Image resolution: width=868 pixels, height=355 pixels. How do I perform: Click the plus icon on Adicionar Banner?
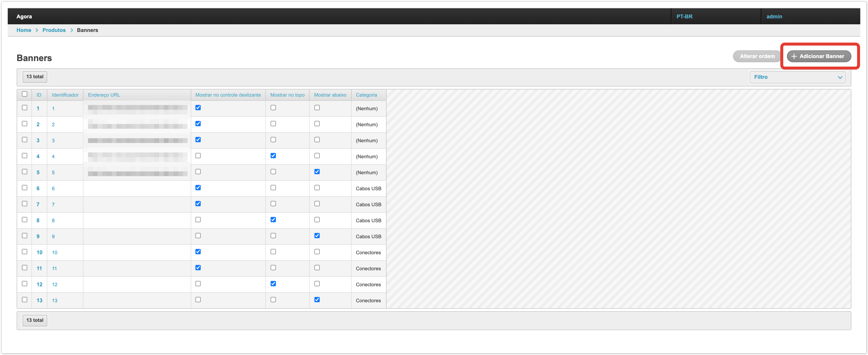point(794,56)
